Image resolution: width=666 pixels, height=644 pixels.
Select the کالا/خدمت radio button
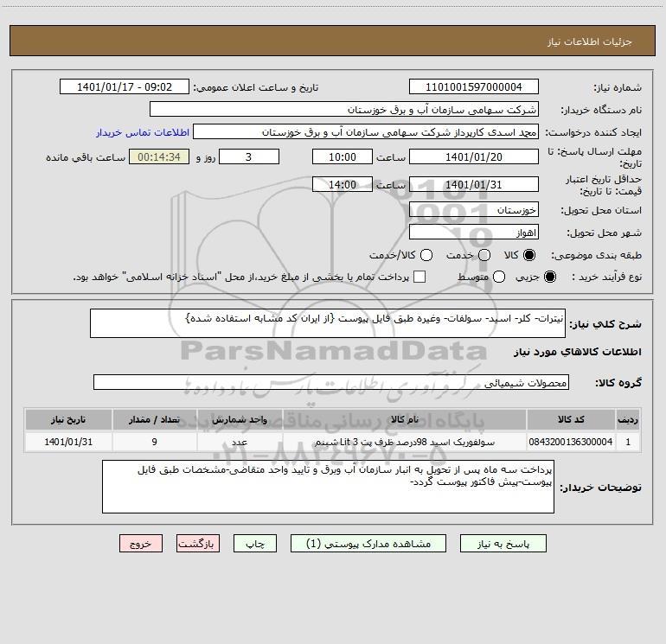coord(426,255)
